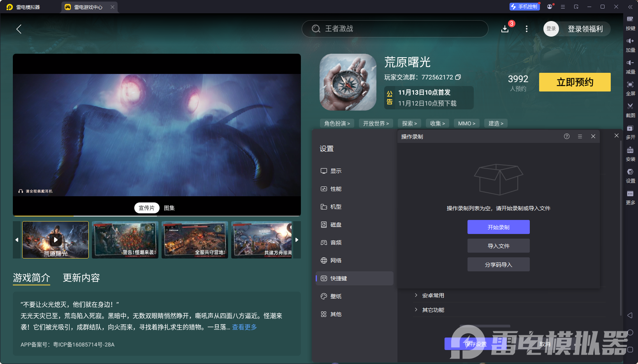The width and height of the screenshot is (638, 364).
Task: Take a screenshot with the 截图 sidebar icon
Action: tap(631, 110)
